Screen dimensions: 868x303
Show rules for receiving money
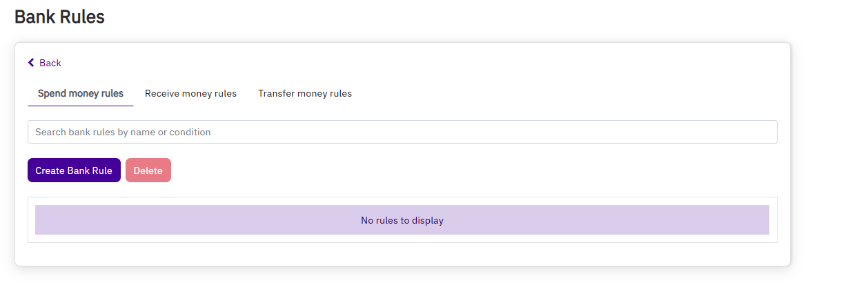point(190,94)
